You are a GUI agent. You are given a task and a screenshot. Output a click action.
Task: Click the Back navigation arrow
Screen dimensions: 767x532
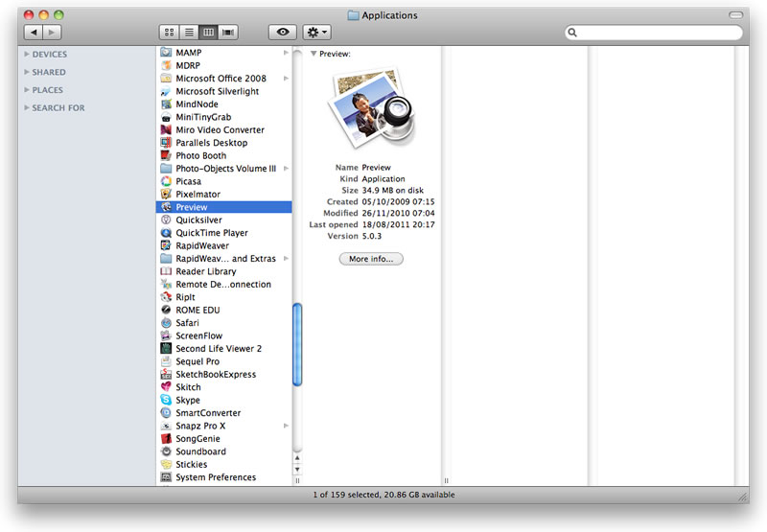click(x=34, y=32)
